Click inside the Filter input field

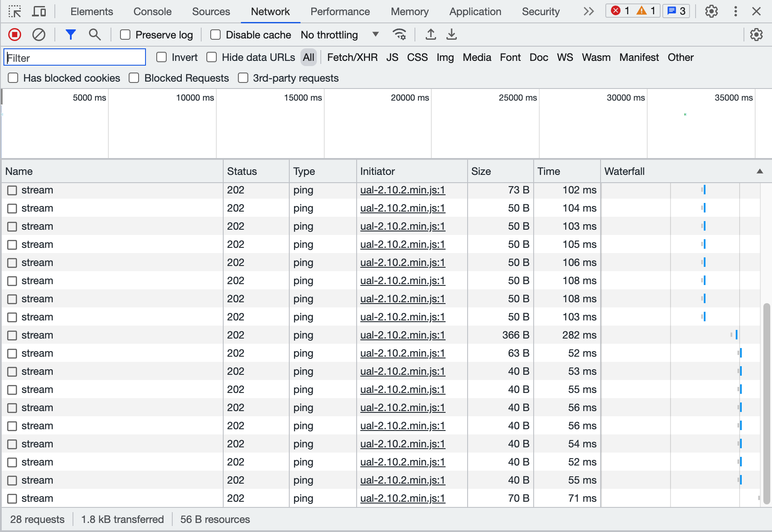coord(74,57)
